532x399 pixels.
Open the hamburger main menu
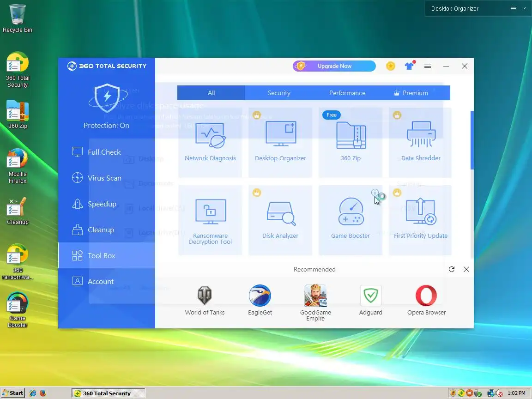tap(428, 66)
